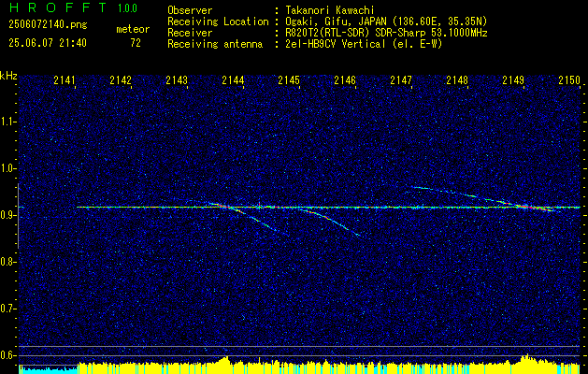The height and width of the screenshot is (374, 588).
Task: Click the 2148 time axis label
Action: pyautogui.click(x=457, y=80)
